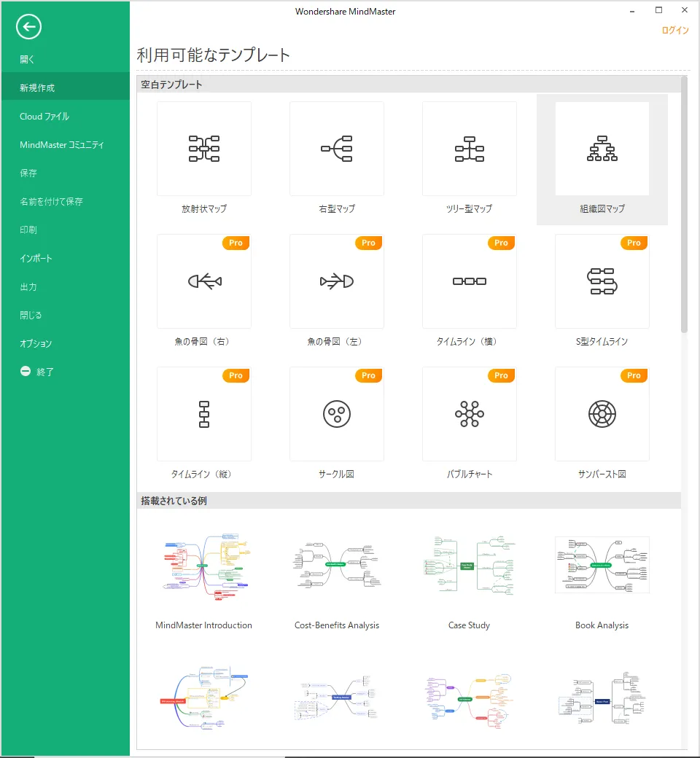The height and width of the screenshot is (758, 700).
Task: Click the 搭載されている例 section header
Action: [409, 501]
